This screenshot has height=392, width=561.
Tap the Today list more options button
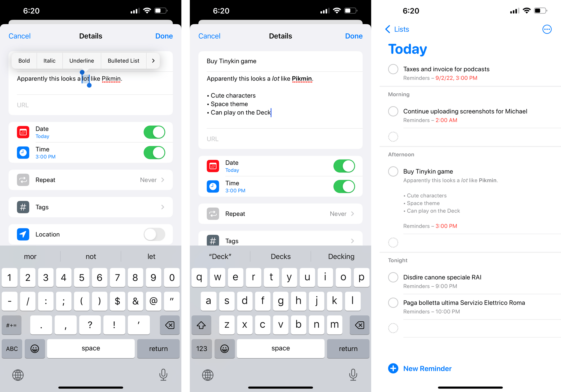pos(547,29)
